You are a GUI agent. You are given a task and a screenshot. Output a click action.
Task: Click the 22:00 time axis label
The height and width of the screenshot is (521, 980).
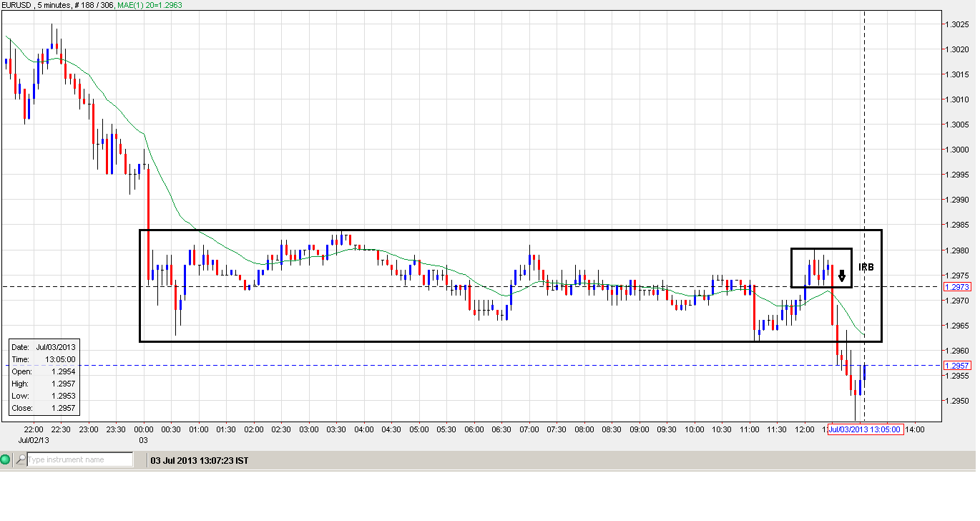tap(34, 429)
